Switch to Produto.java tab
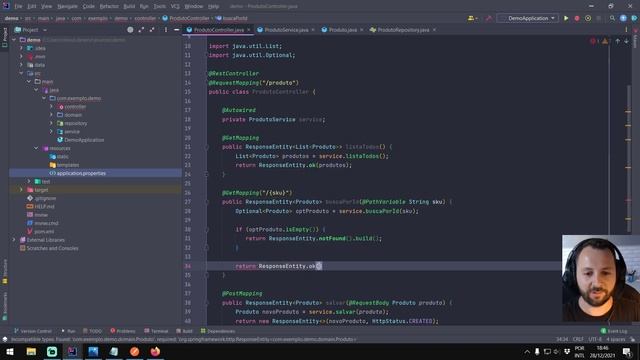The image size is (640, 360). pyautogui.click(x=342, y=30)
